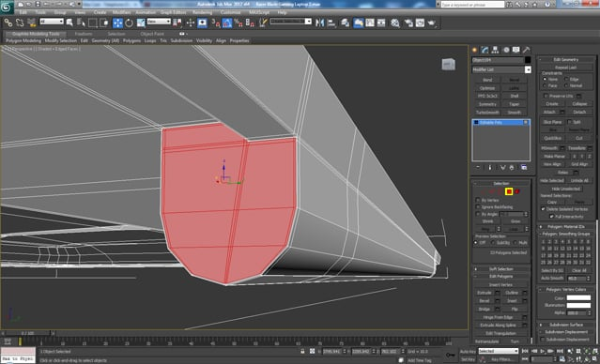Expand the Soft Selection rollout
The height and width of the screenshot is (364, 600).
(500, 269)
